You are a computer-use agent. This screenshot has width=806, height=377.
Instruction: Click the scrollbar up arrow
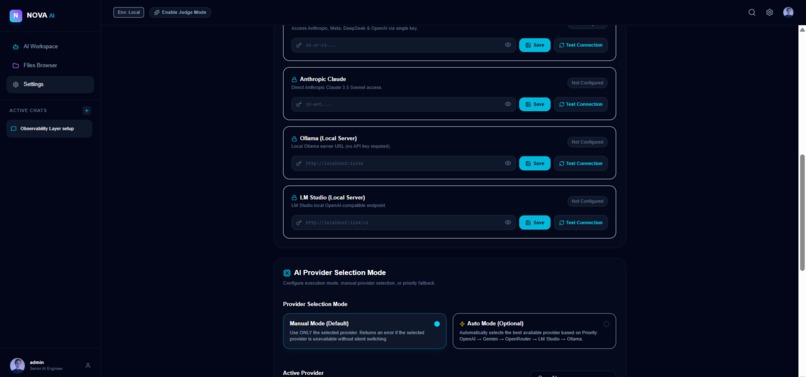pyautogui.click(x=802, y=29)
